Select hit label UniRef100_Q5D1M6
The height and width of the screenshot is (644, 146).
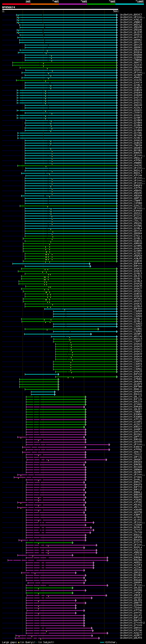[131, 30]
